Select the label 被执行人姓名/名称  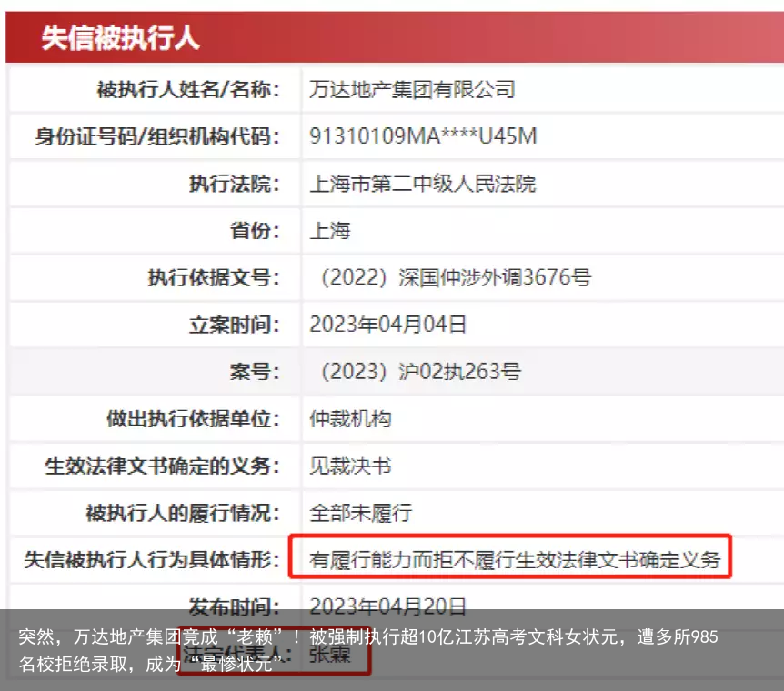[188, 90]
